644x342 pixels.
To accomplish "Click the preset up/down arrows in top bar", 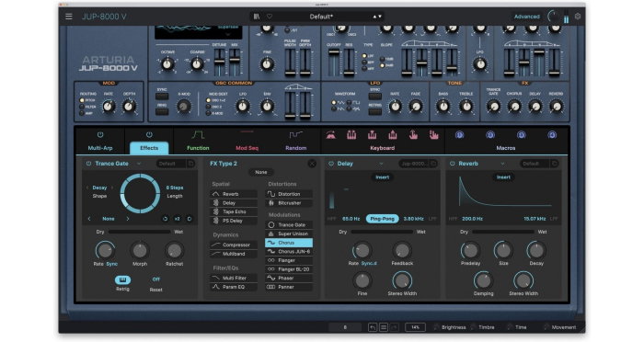I will pyautogui.click(x=377, y=17).
